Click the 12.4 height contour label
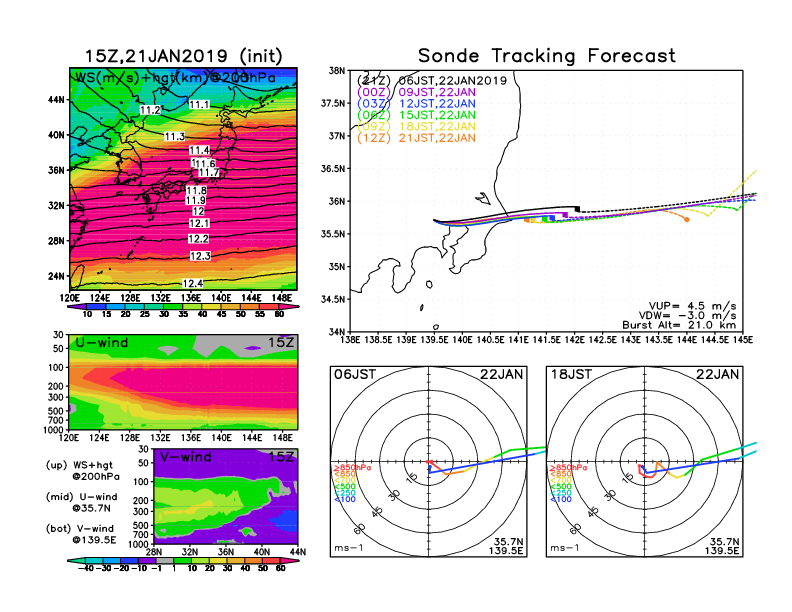792x612 pixels. coord(192,283)
